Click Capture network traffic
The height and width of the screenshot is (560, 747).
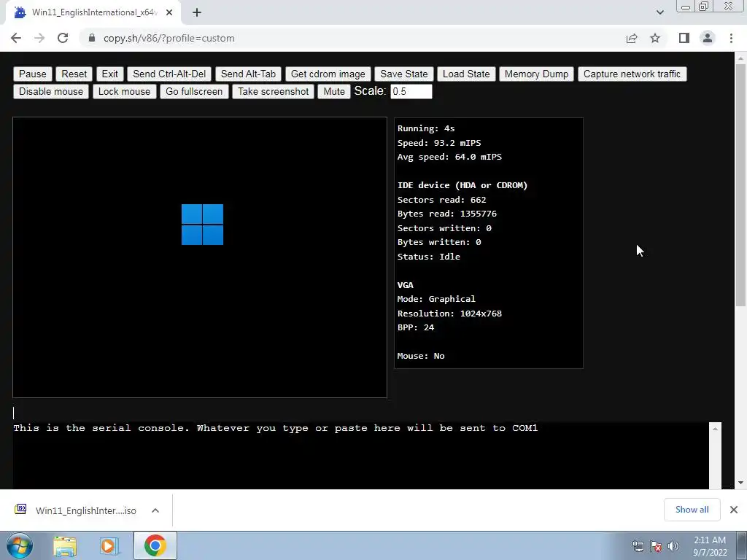tap(632, 74)
